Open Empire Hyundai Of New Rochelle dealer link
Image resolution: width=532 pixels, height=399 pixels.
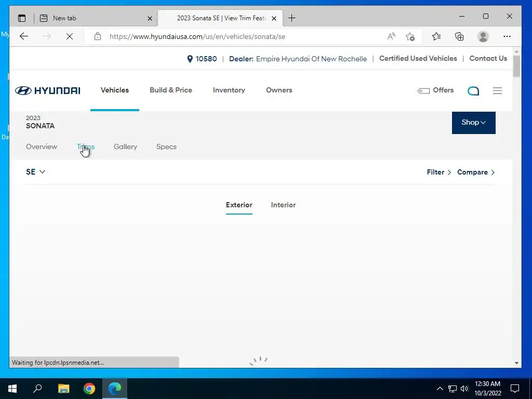[x=311, y=59]
